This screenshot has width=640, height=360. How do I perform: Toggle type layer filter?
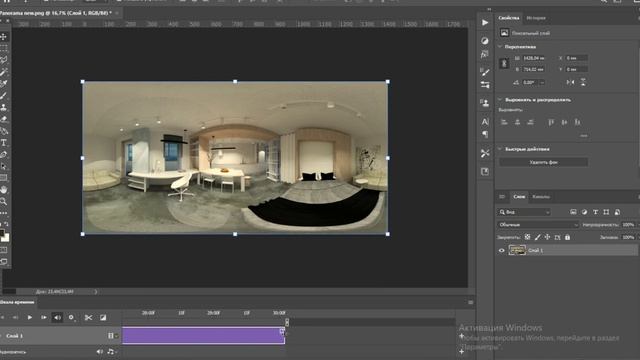click(x=596, y=212)
